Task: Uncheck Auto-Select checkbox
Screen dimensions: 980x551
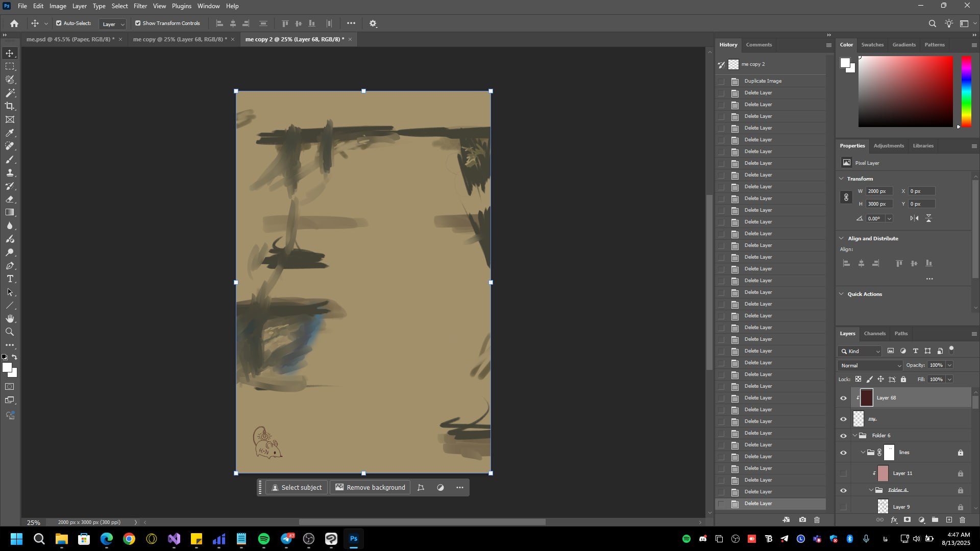Action: (x=59, y=23)
